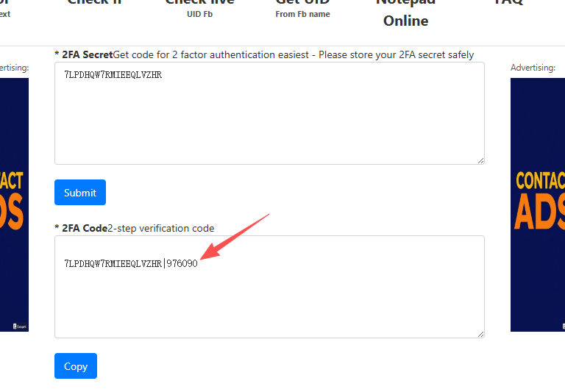Viewport: 565px width, 392px height.
Task: Focus the 2FA Secret text area
Action: click(269, 113)
